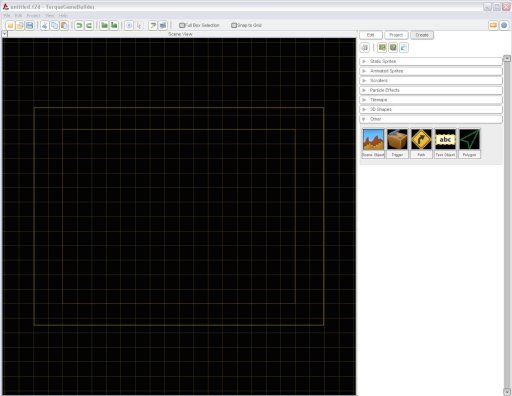Switch to the Edit panel tab
The width and height of the screenshot is (512, 396).
pos(371,35)
